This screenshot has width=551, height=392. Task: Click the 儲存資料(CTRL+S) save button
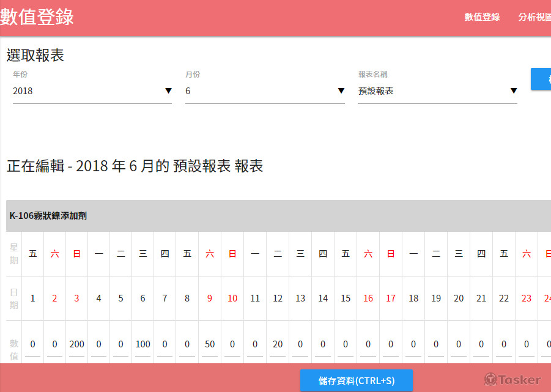(357, 380)
